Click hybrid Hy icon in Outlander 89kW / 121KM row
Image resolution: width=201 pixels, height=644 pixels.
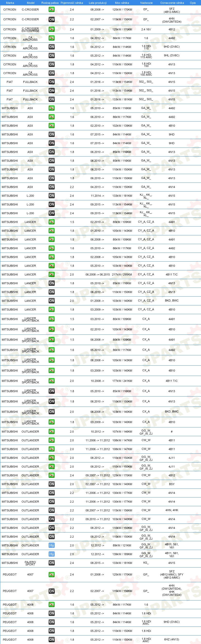(x=52, y=545)
